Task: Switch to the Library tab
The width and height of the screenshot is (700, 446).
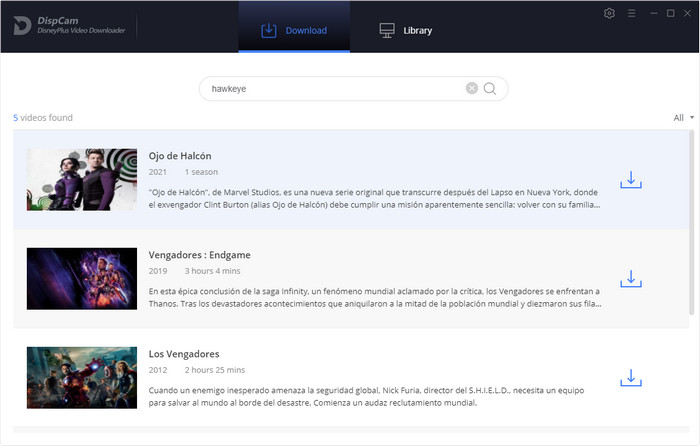Action: (x=405, y=30)
